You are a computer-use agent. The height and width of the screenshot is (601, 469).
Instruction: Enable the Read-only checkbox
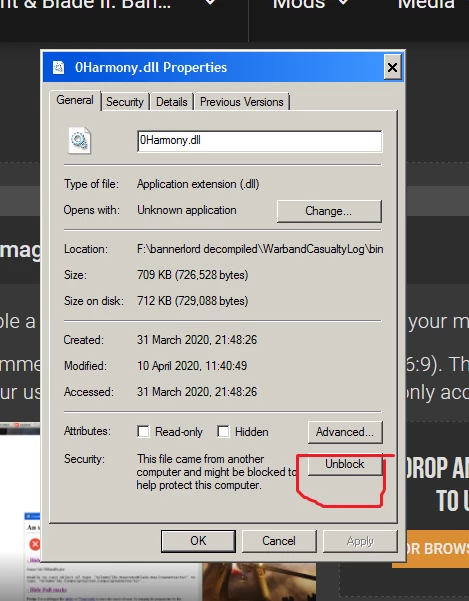click(x=143, y=432)
